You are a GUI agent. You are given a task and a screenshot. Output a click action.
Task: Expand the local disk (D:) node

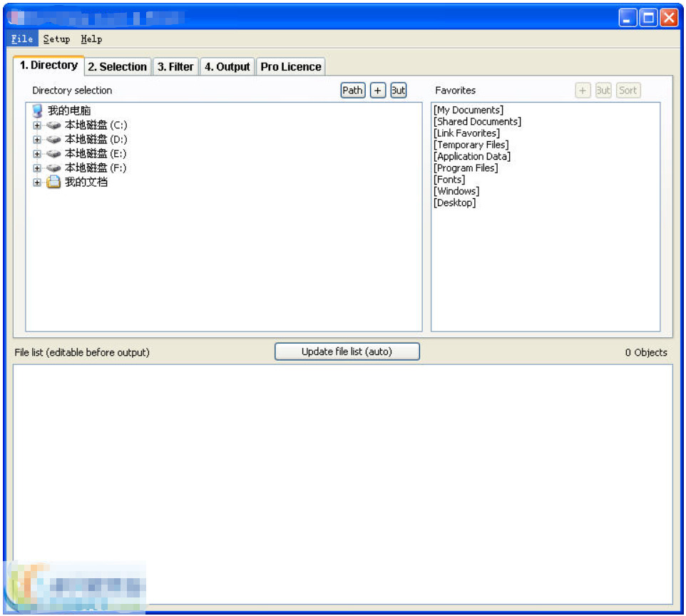tap(37, 140)
